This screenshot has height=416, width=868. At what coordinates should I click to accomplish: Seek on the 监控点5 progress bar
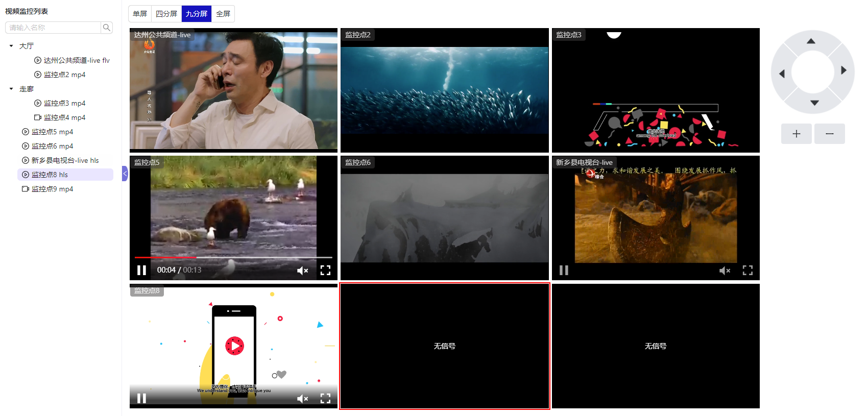coord(233,257)
